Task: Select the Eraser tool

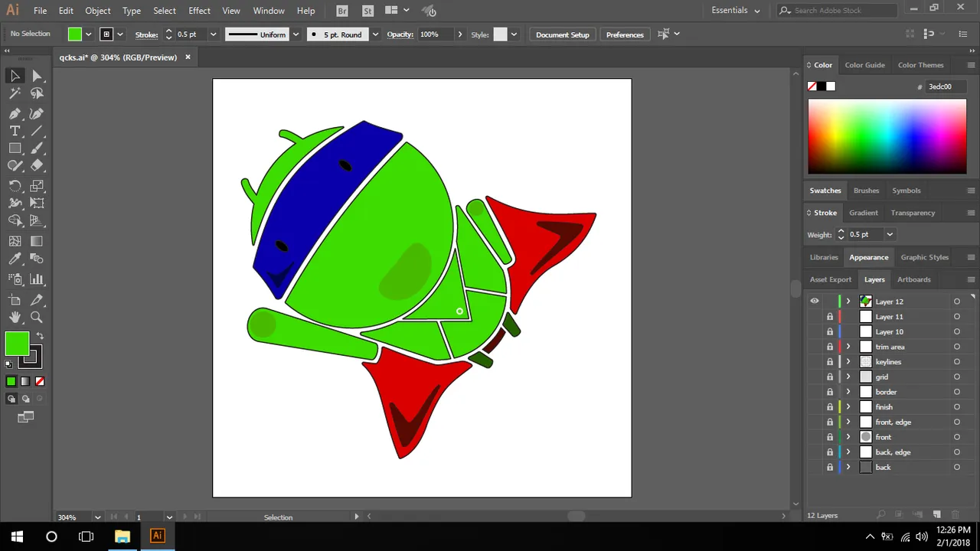Action: (37, 166)
